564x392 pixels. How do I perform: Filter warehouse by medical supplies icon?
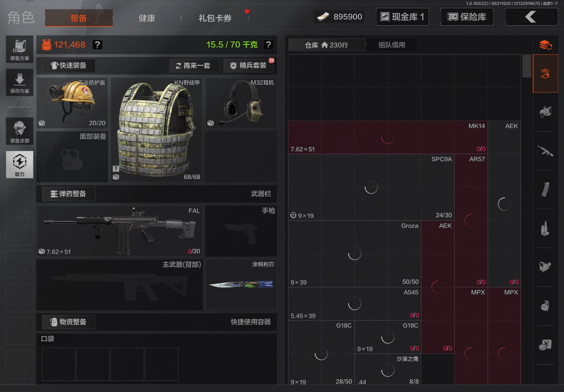[x=545, y=345]
